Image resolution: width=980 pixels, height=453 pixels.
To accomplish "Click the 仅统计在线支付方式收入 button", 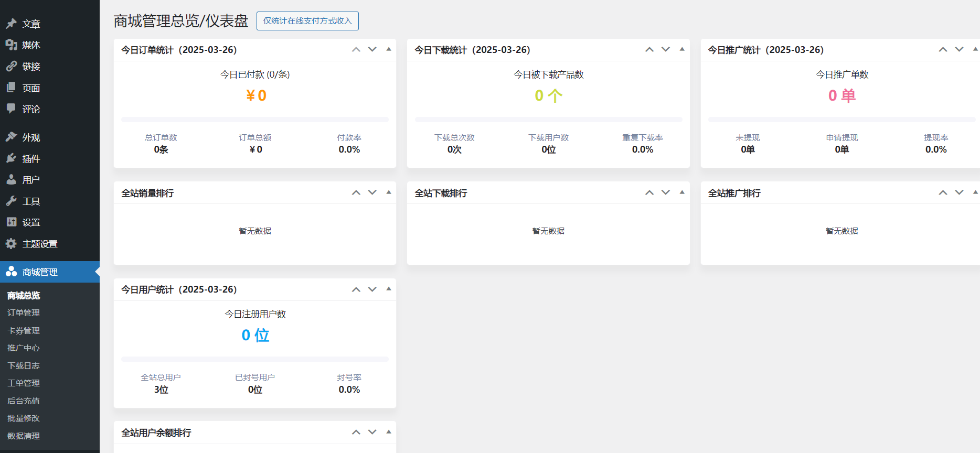I will click(307, 21).
